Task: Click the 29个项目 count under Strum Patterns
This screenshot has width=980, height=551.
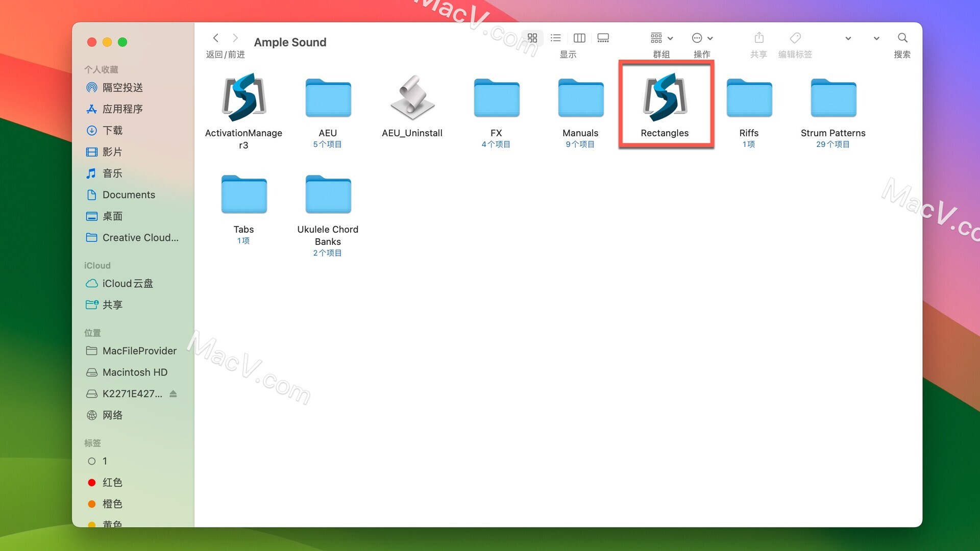Action: (x=833, y=144)
